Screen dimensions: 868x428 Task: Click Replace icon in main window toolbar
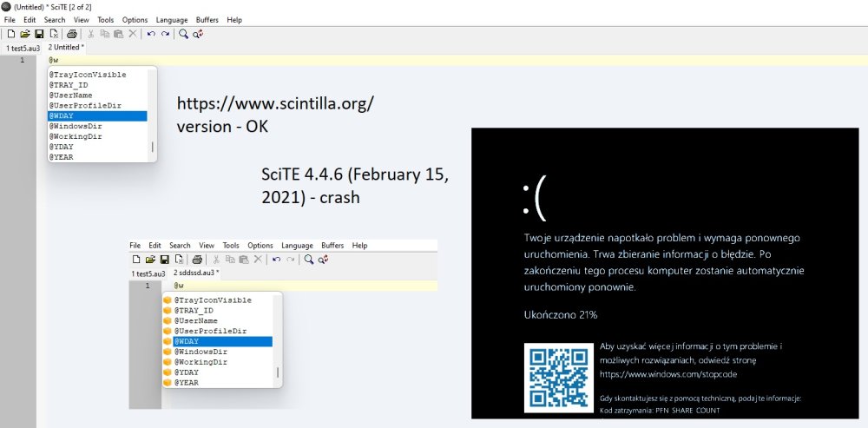coord(198,34)
